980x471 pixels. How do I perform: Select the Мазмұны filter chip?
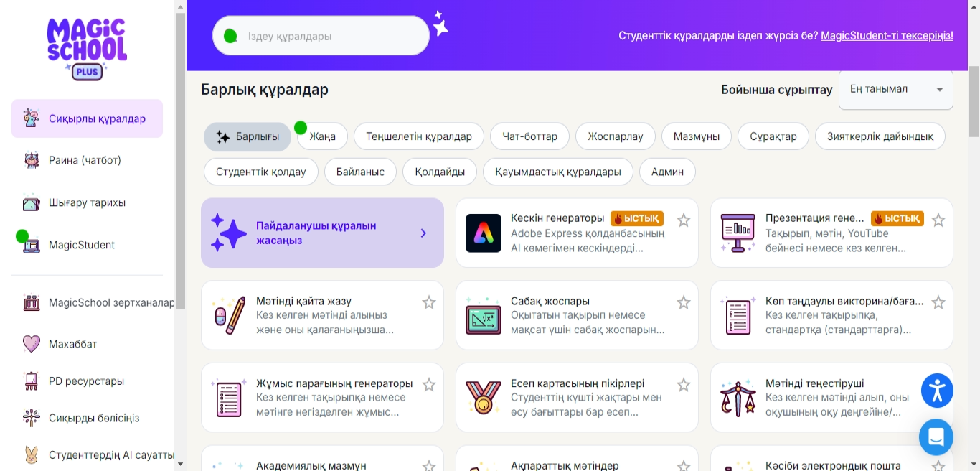coord(697,136)
